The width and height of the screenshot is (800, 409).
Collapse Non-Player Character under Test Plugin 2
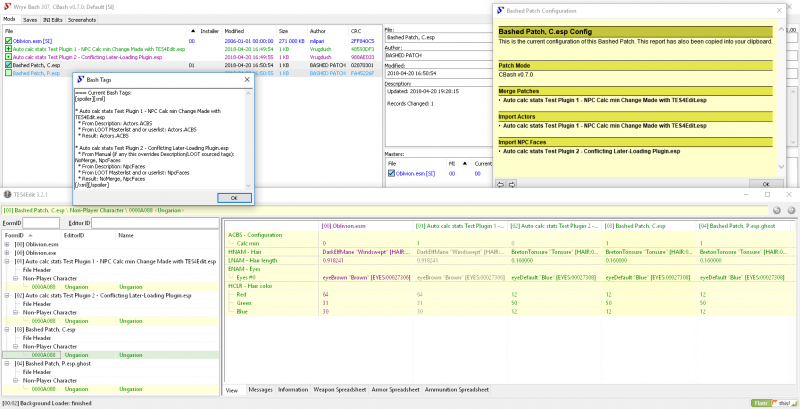pyautogui.click(x=16, y=312)
